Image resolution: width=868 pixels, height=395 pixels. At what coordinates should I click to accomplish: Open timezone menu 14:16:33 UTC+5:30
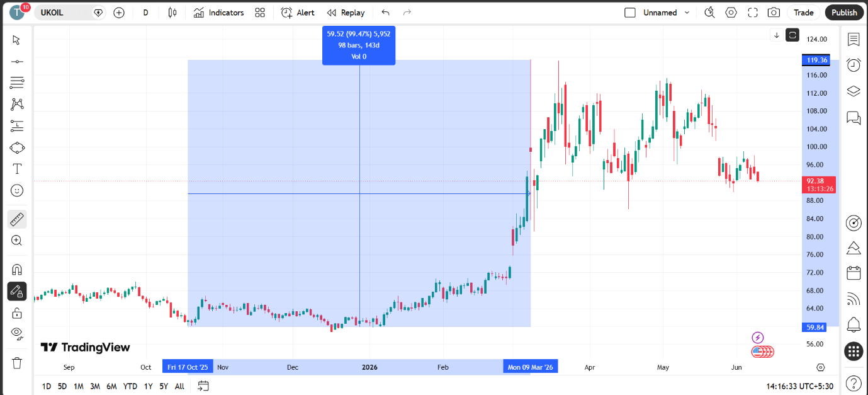coord(800,386)
